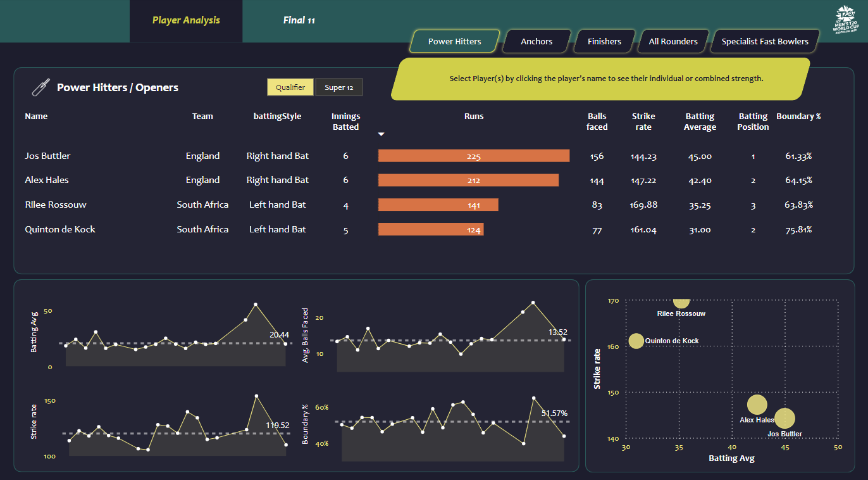
Task: Open the Anchors player category
Action: point(536,41)
